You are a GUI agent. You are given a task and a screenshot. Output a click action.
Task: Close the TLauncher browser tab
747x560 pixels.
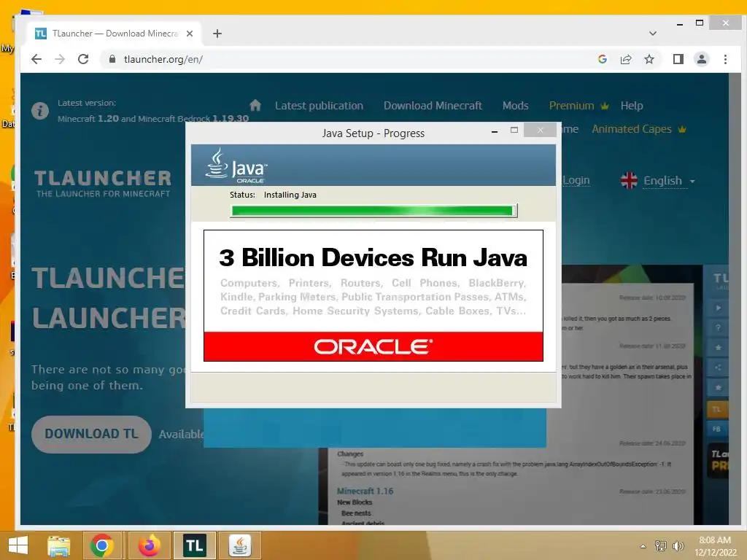(x=190, y=34)
